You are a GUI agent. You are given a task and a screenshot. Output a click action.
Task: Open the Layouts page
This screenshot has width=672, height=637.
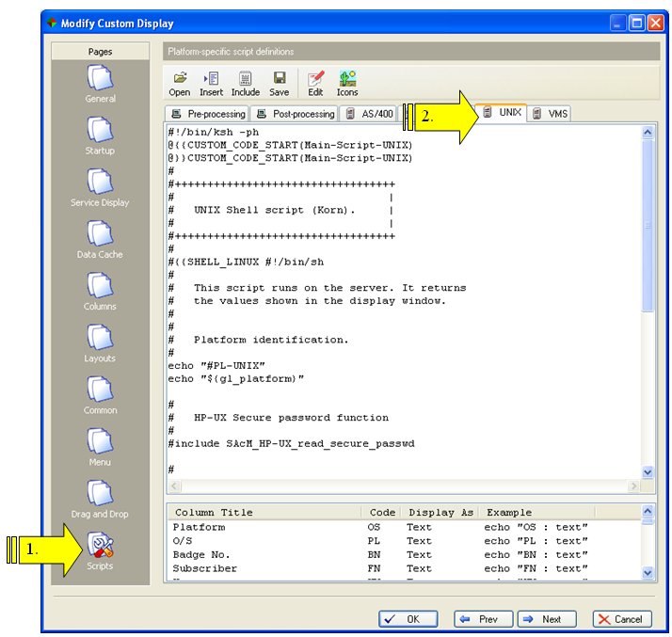click(100, 338)
